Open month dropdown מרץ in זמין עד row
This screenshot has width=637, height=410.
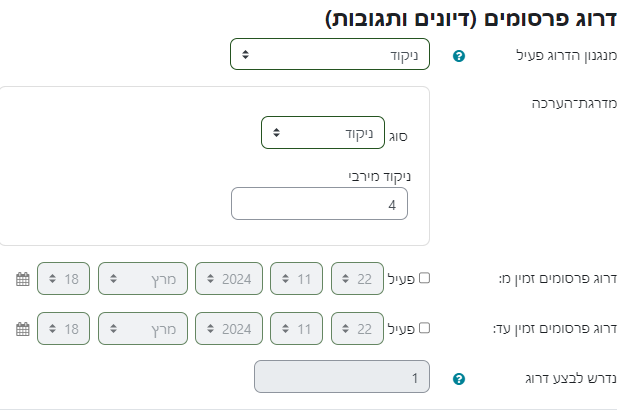[142, 327]
